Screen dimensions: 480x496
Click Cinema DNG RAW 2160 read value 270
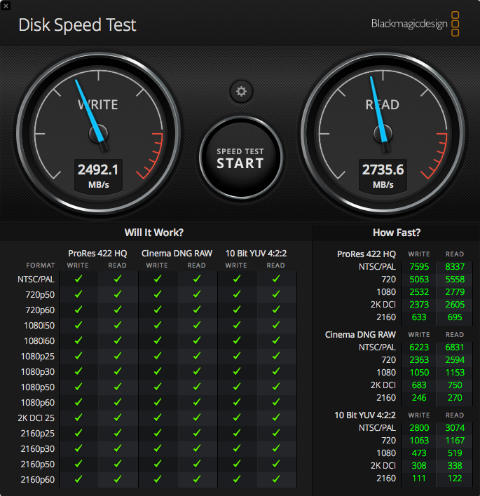point(455,398)
